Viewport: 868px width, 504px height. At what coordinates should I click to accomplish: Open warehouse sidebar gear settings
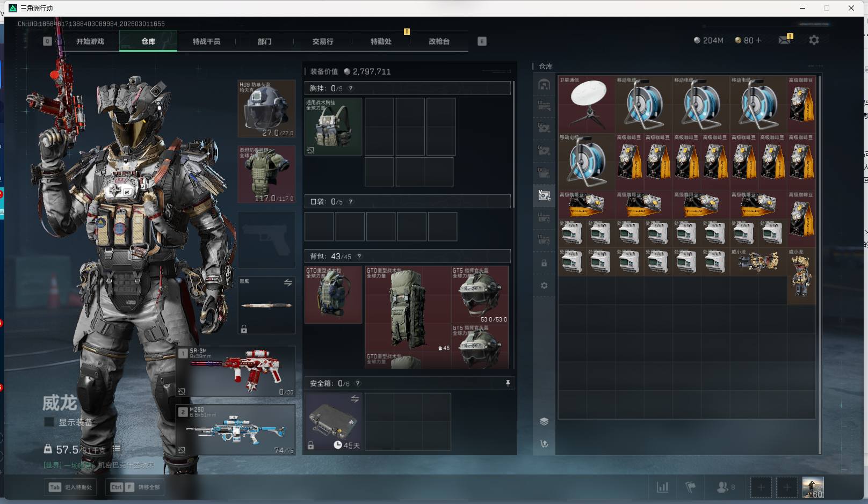pos(544,286)
